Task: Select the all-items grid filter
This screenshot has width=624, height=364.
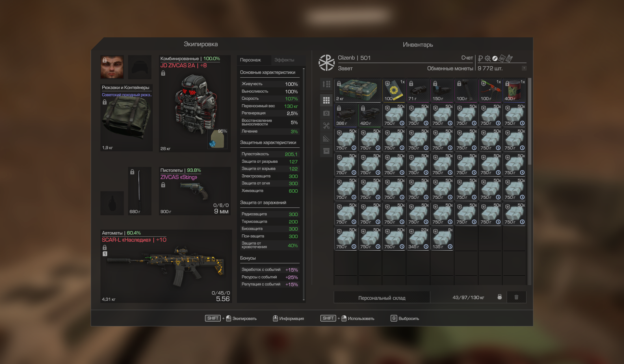Action: coord(326,100)
